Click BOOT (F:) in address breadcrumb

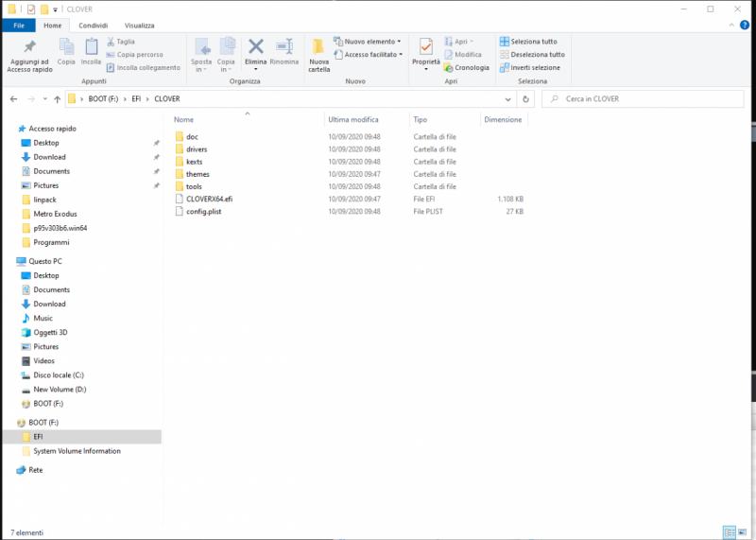pos(103,99)
